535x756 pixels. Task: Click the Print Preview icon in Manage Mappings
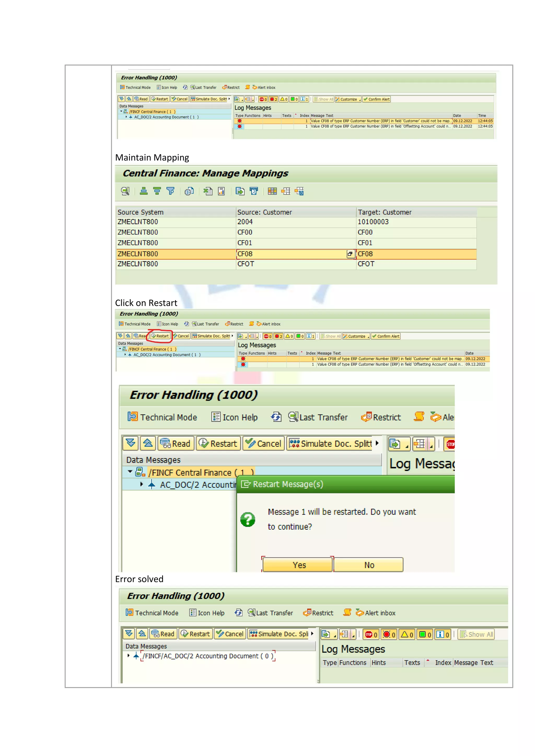(189, 191)
